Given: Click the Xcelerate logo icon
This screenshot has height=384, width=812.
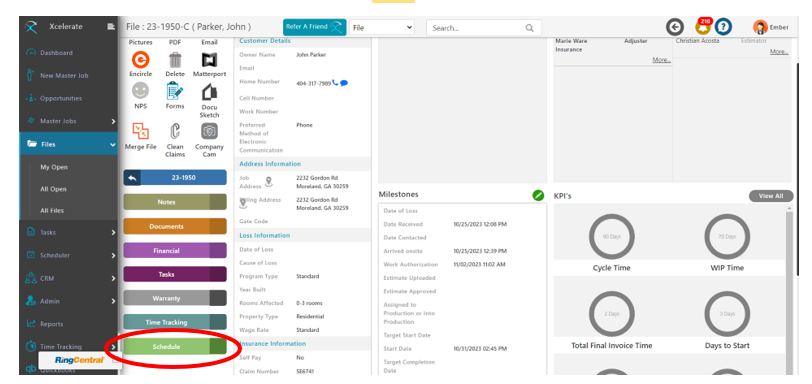Looking at the screenshot, I should (31, 27).
